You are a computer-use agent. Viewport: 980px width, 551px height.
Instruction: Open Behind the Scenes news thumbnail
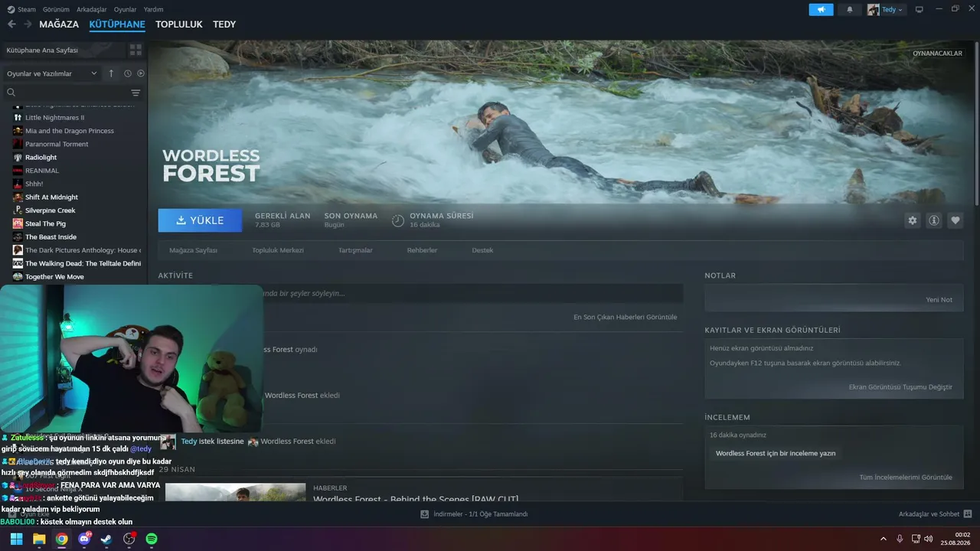(235, 492)
